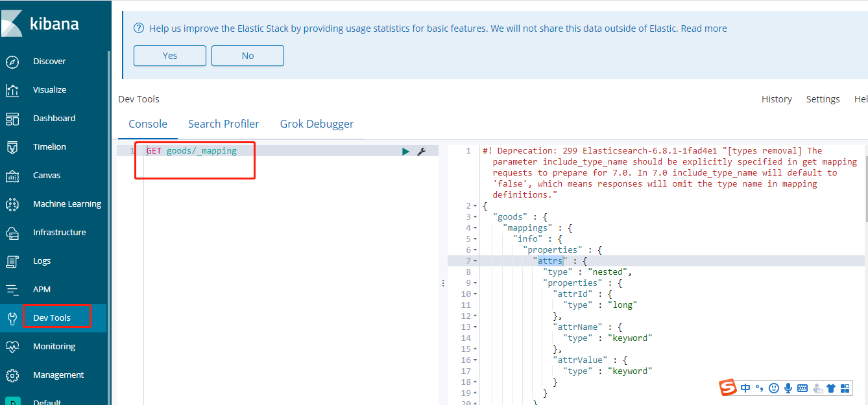Click the GET goods/_mapping request line
The height and width of the screenshot is (405, 868).
(x=191, y=151)
